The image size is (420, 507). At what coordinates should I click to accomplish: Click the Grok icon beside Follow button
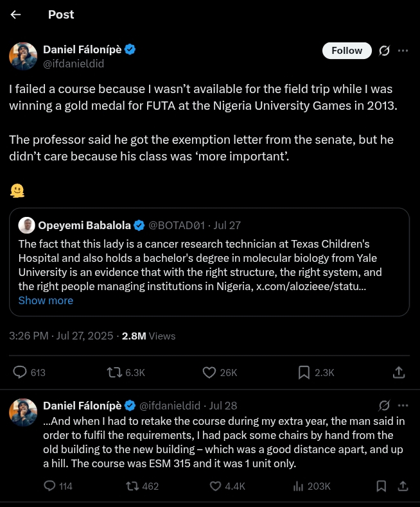click(x=384, y=51)
